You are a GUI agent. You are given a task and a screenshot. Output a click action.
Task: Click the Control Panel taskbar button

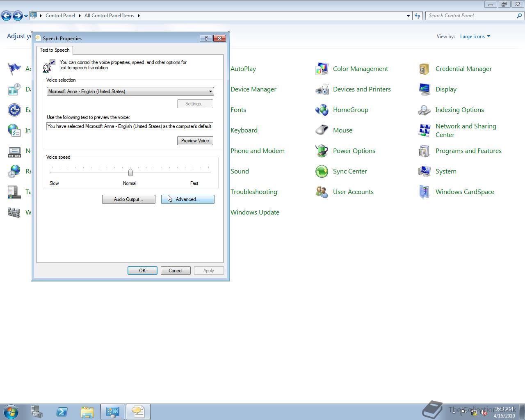113,412
